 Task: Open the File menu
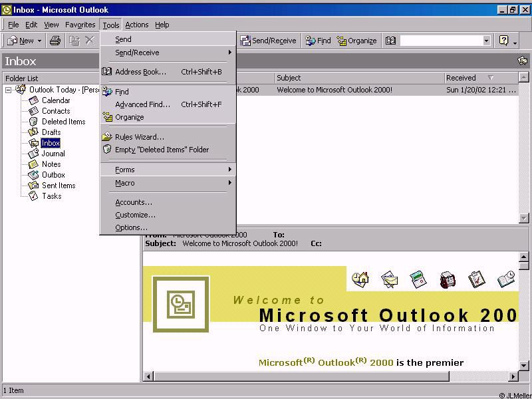(13, 25)
